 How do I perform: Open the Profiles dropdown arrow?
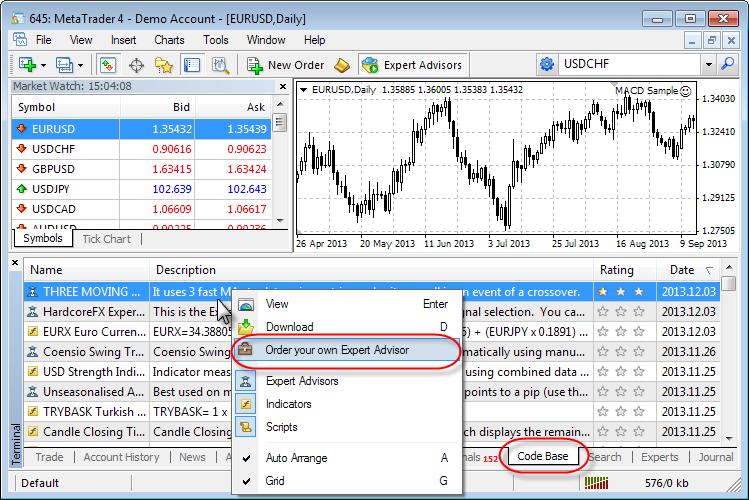80,65
